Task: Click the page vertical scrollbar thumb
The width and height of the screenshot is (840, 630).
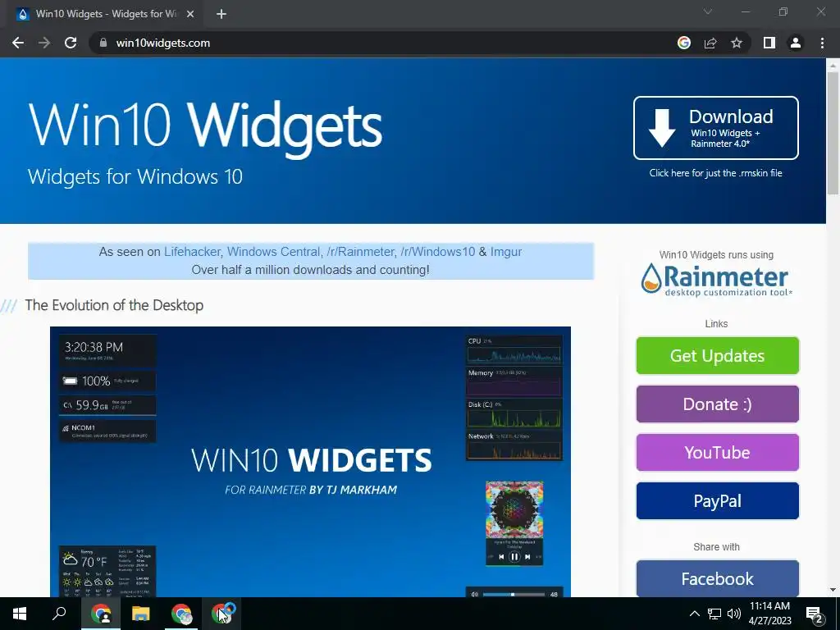Action: (x=833, y=133)
